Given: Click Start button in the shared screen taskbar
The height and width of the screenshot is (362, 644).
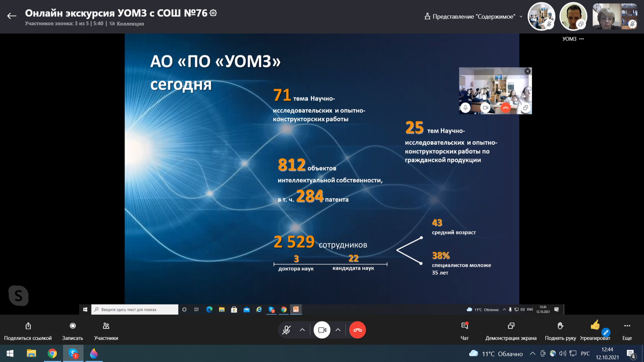Looking at the screenshot, I should click(x=85, y=309).
